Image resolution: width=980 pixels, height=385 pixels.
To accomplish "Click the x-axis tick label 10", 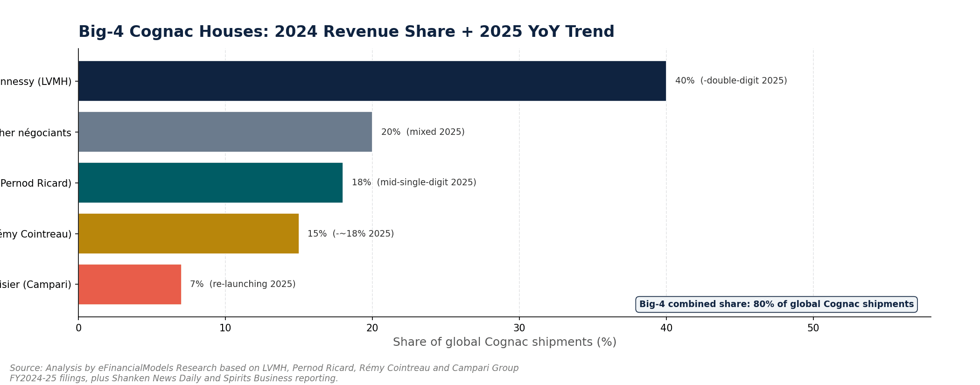I will [x=225, y=329].
